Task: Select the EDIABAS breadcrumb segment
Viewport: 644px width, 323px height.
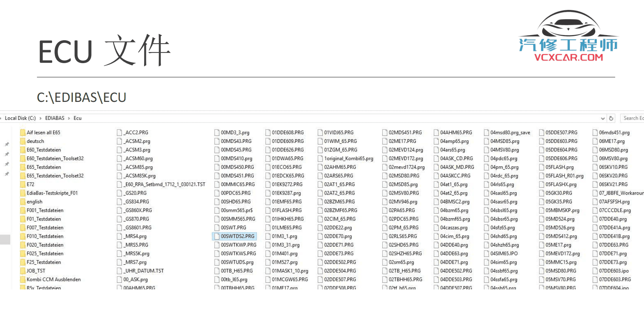Action: pyautogui.click(x=55, y=118)
